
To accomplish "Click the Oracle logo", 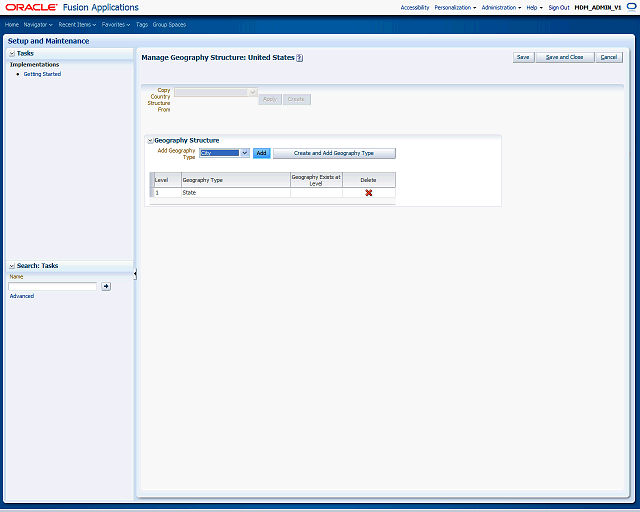I will (31, 7).
